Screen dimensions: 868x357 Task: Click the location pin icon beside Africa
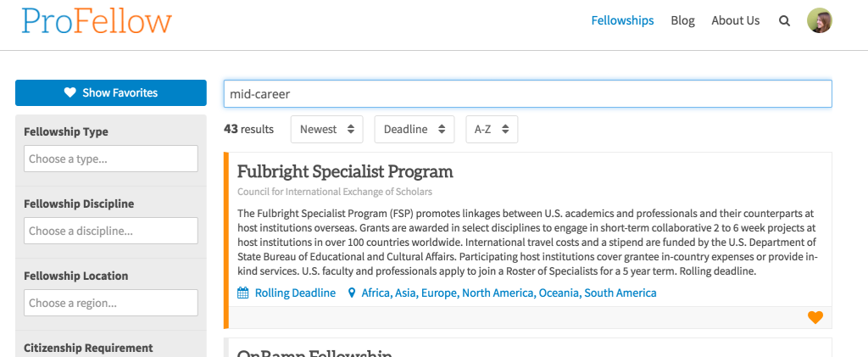click(x=353, y=293)
